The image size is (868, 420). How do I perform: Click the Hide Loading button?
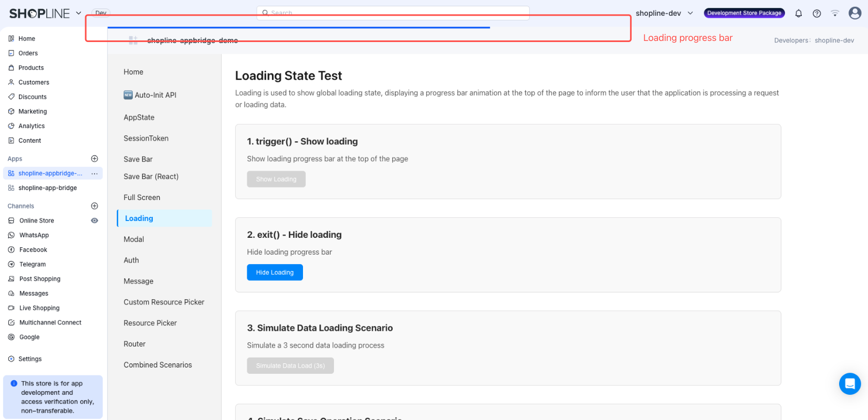coord(275,272)
